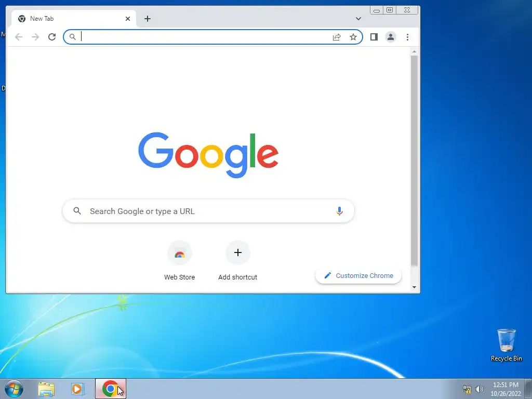Go back using the back arrow

(19, 37)
